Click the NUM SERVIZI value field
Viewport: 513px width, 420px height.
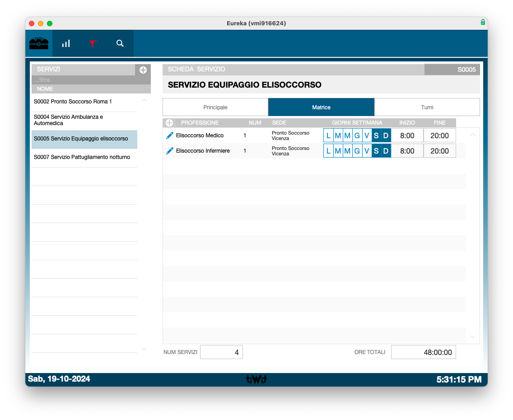(221, 352)
